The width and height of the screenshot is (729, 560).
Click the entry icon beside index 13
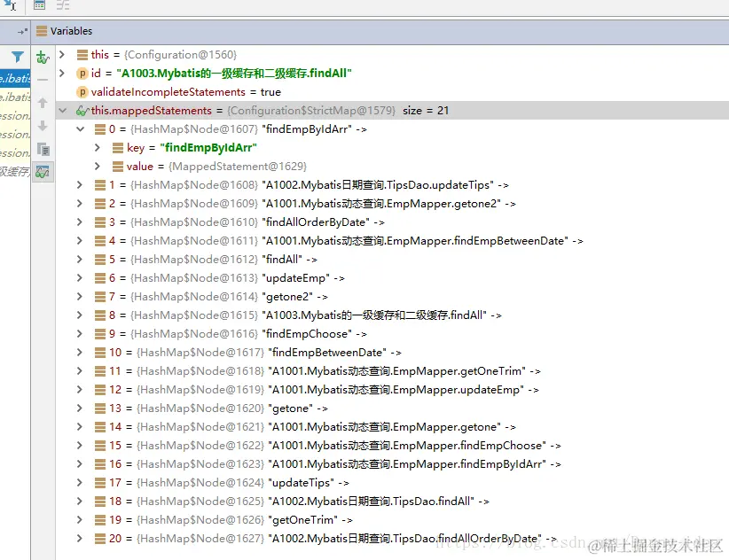tap(100, 408)
